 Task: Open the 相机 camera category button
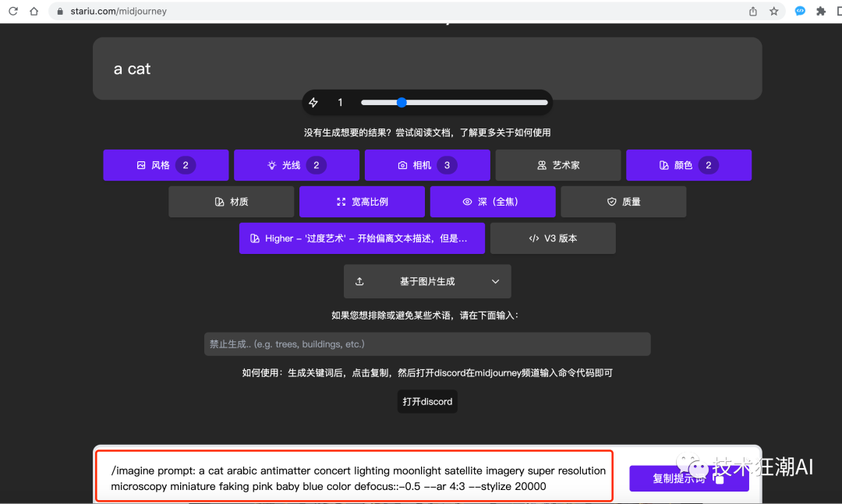pyautogui.click(x=427, y=165)
